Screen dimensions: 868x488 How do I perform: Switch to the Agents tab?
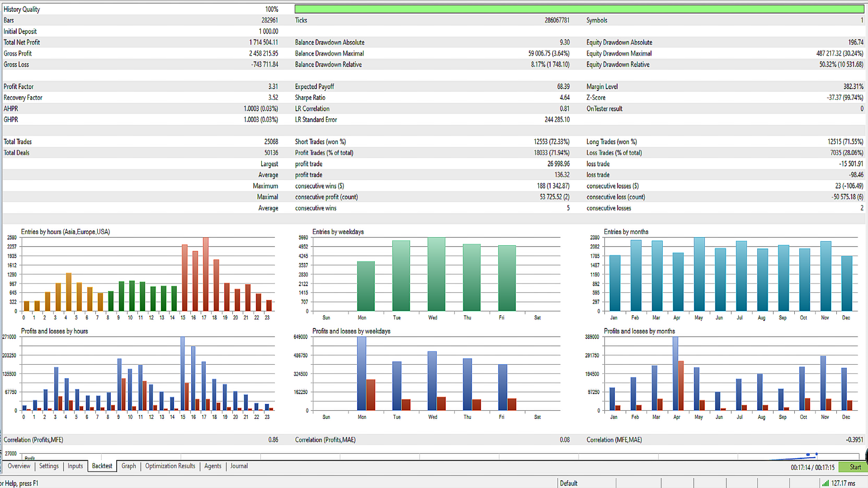(x=213, y=466)
